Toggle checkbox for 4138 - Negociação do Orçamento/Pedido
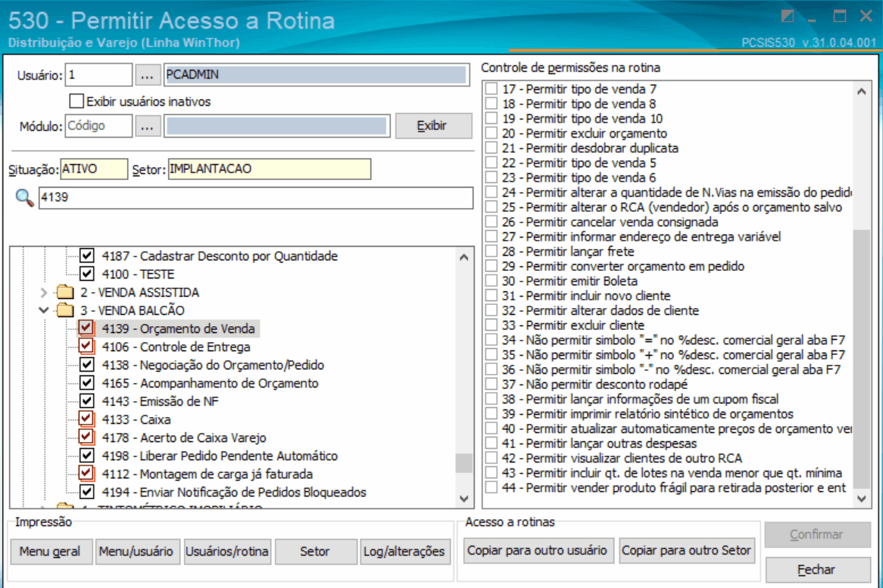Screen dimensions: 883x588 pos(87,365)
